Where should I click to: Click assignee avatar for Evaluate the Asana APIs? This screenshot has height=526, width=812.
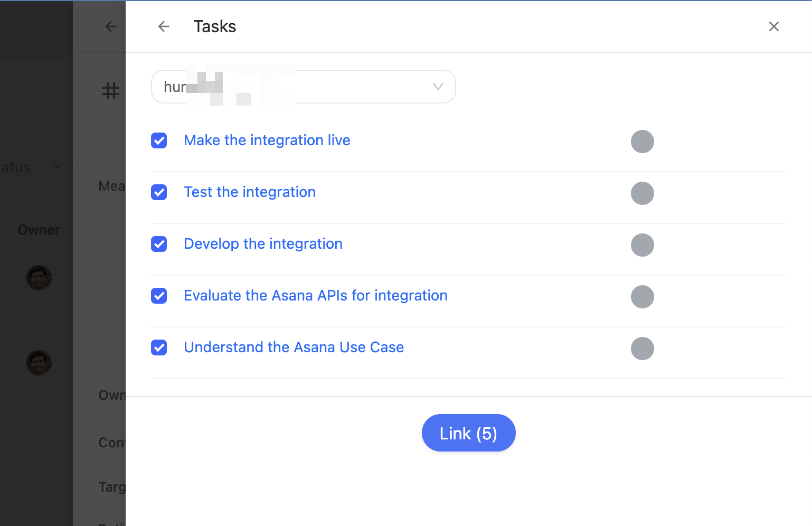pyautogui.click(x=643, y=297)
